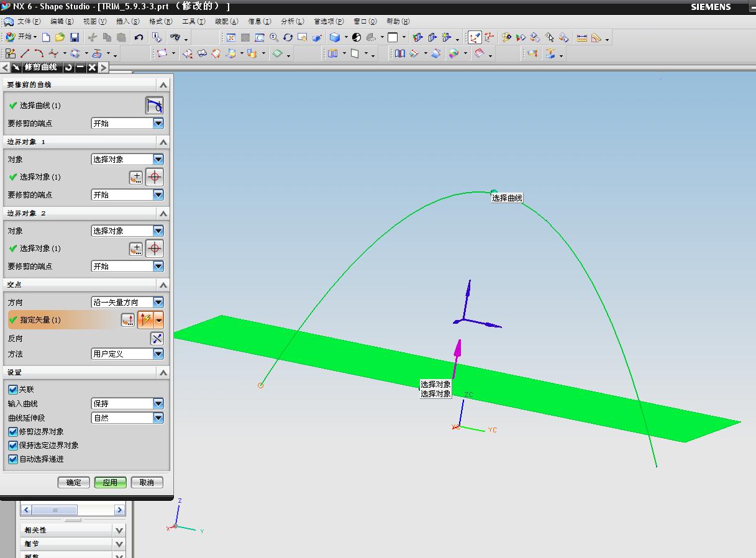Image resolution: width=756 pixels, height=558 pixels.
Task: Click 选择曲线 (1) selection row
Action: click(86, 106)
